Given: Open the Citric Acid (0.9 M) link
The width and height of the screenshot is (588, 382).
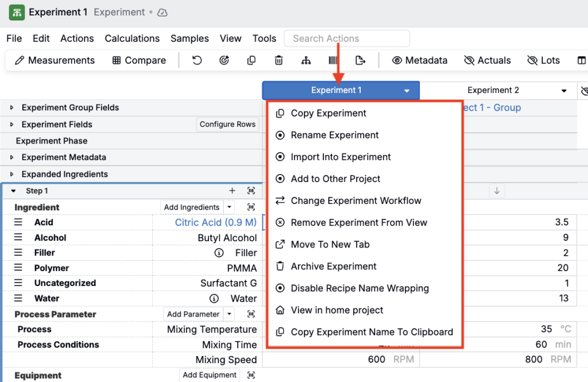Looking at the screenshot, I should [215, 222].
